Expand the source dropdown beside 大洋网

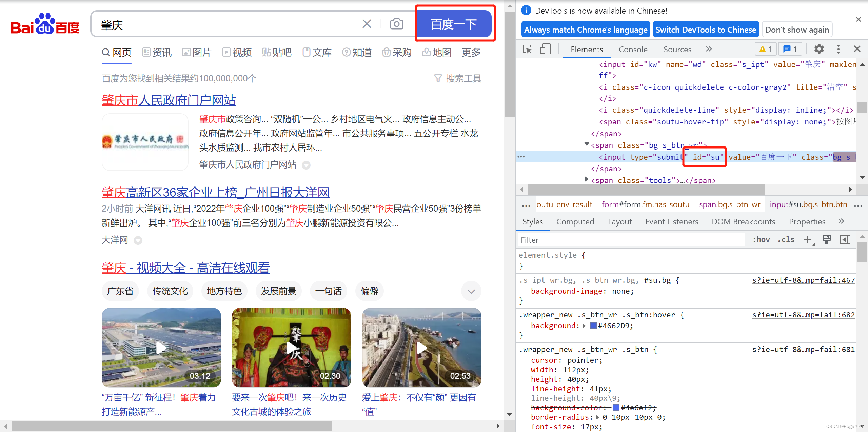click(x=138, y=240)
